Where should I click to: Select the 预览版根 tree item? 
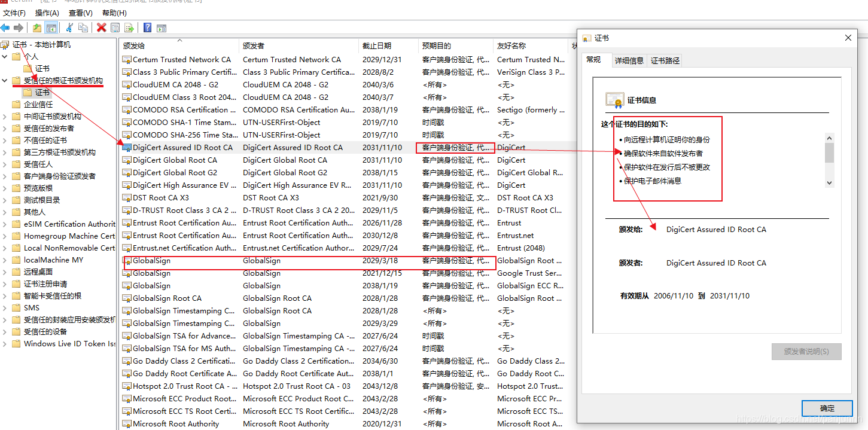[x=38, y=188]
